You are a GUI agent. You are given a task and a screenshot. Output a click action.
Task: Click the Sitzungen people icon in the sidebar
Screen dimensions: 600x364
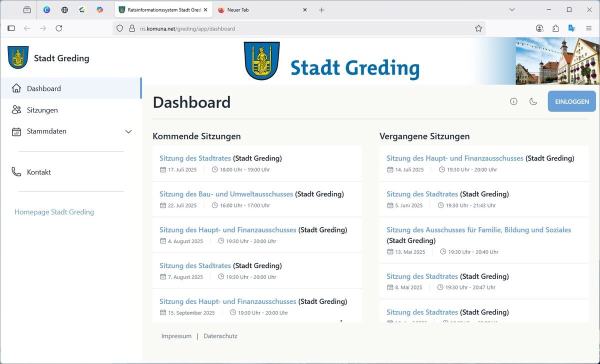pos(16,110)
